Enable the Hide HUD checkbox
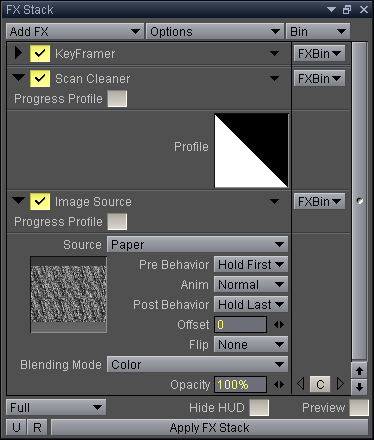The height and width of the screenshot is (440, 374). click(x=259, y=407)
